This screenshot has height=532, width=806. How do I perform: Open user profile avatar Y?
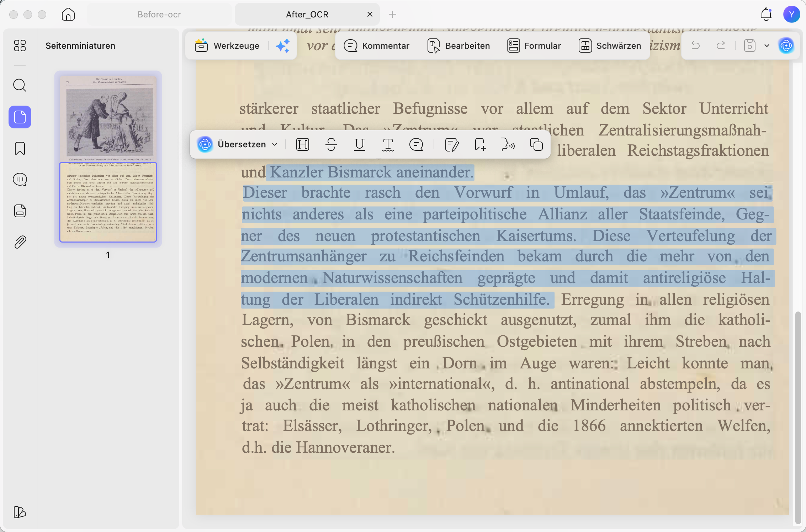[x=791, y=14]
